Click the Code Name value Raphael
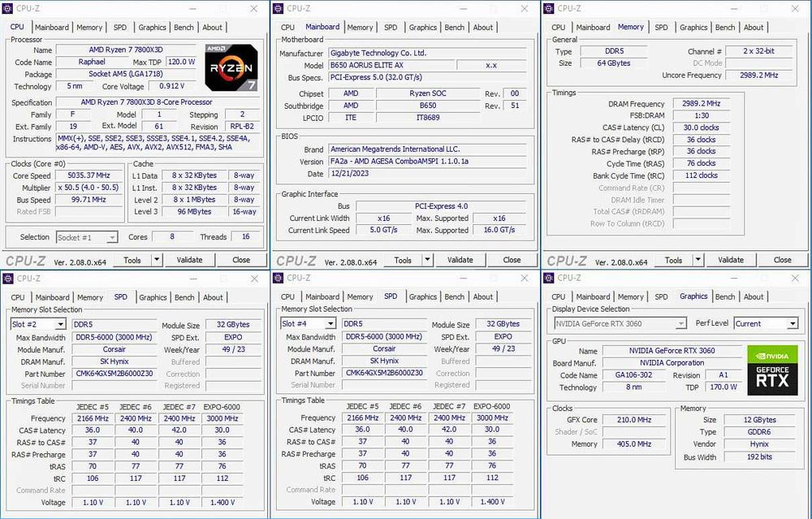 92,62
